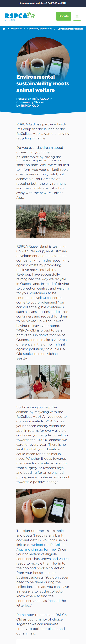Click the RSPCA Queensland logo
Viewport: 86px width, 644px height.
(x=20, y=16)
